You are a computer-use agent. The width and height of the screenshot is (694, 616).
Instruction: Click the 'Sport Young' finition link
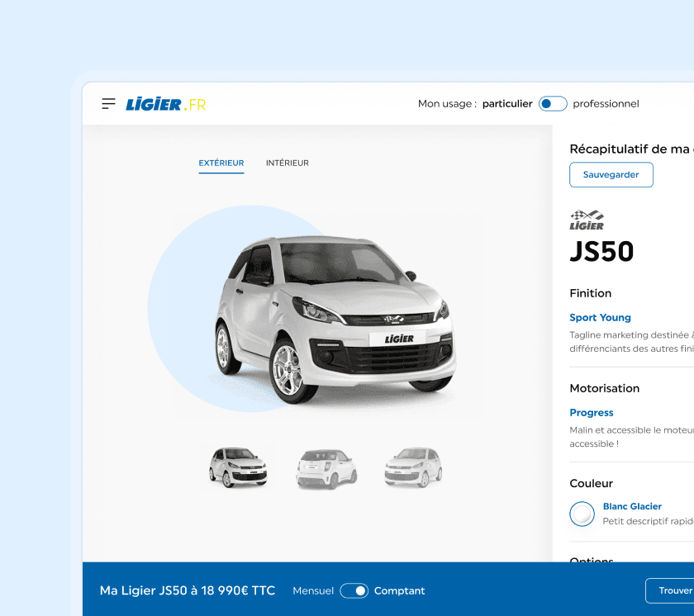600,318
